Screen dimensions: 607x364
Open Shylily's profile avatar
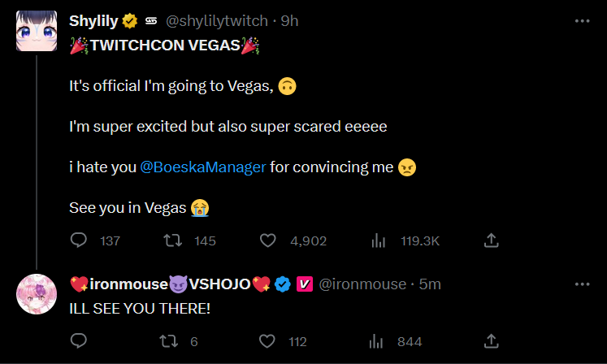[x=36, y=32]
